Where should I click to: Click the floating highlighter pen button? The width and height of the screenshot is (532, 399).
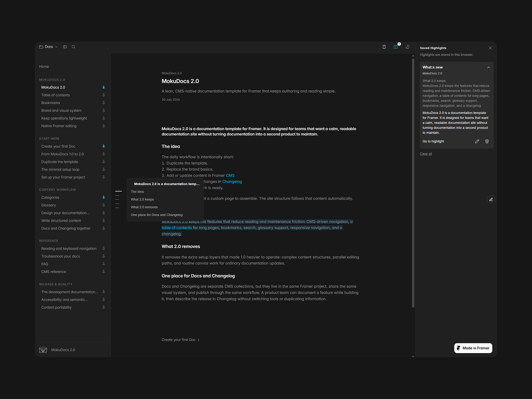[x=491, y=199]
